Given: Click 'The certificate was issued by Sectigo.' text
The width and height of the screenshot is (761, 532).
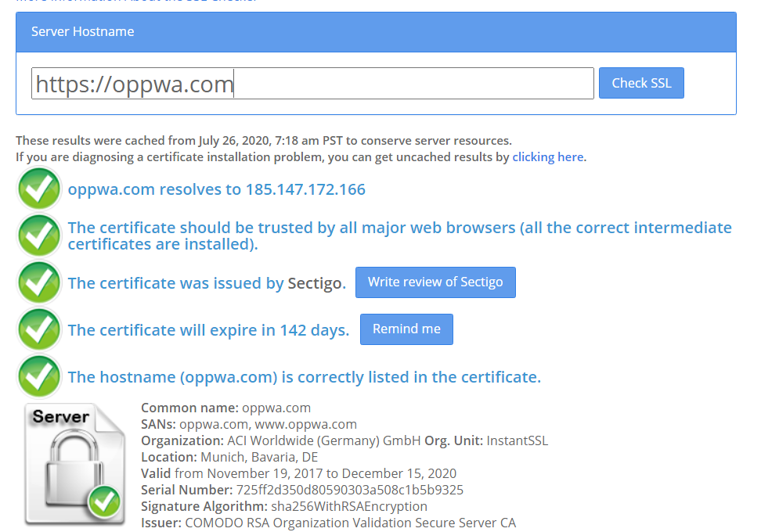Looking at the screenshot, I should pyautogui.click(x=207, y=283).
